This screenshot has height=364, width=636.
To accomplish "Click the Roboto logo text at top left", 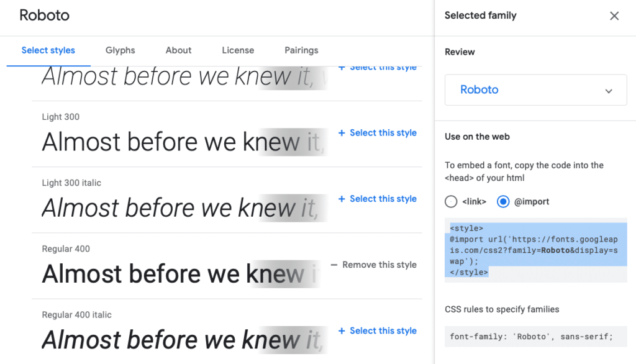I will coord(44,15).
